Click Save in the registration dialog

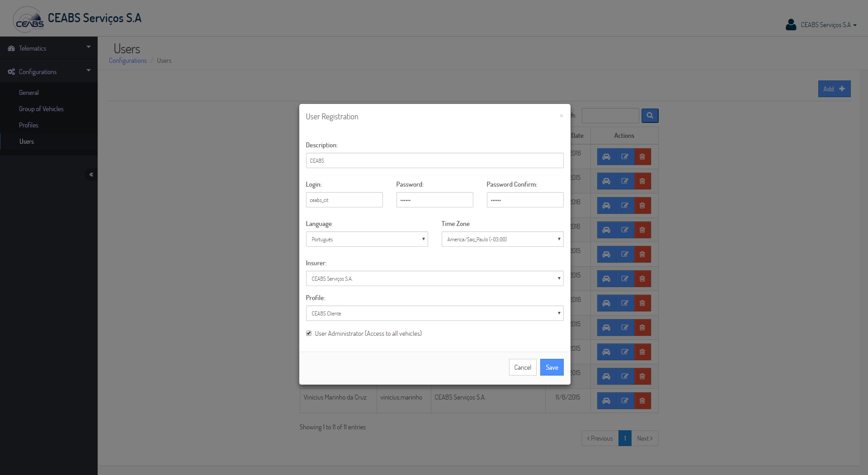click(x=552, y=367)
